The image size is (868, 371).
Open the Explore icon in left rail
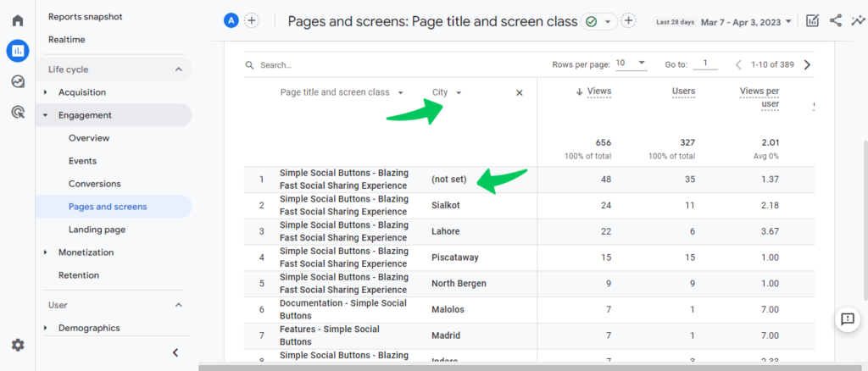point(18,82)
